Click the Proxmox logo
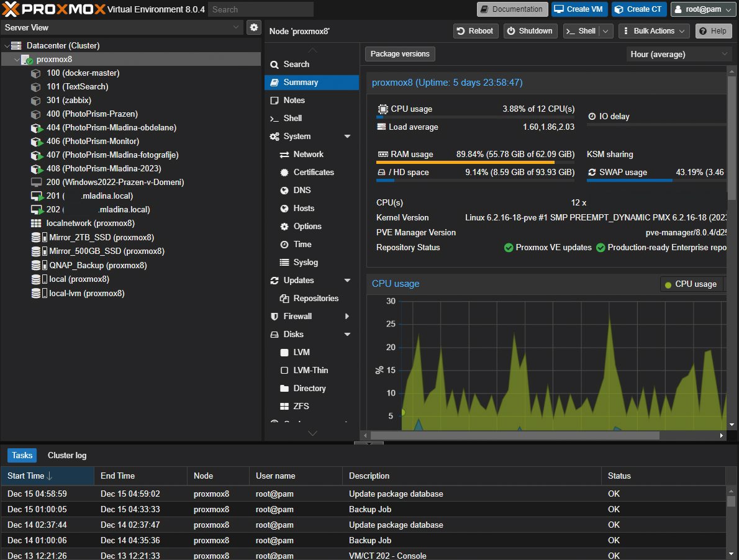Screen dimensions: 739x560 [53, 9]
